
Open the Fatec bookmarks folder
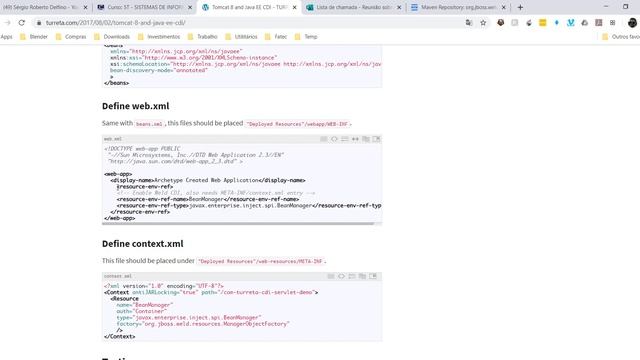pos(276,37)
